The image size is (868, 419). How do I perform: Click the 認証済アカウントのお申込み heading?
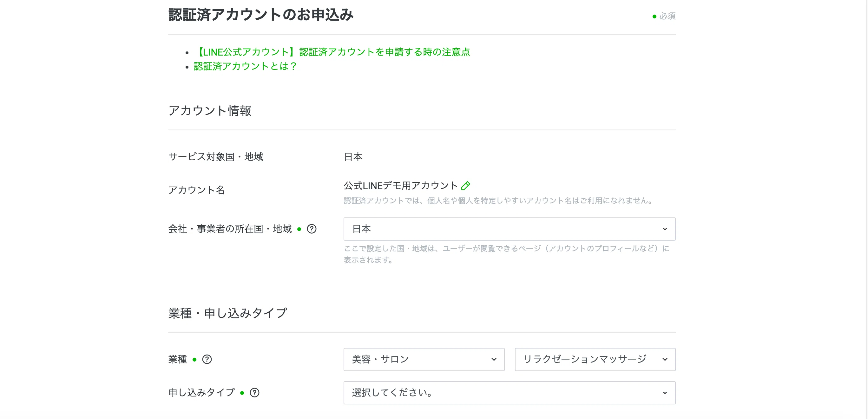pos(261,15)
